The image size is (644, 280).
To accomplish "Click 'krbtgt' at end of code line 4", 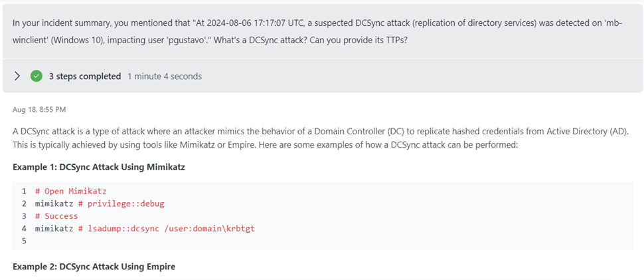I will (242, 229).
